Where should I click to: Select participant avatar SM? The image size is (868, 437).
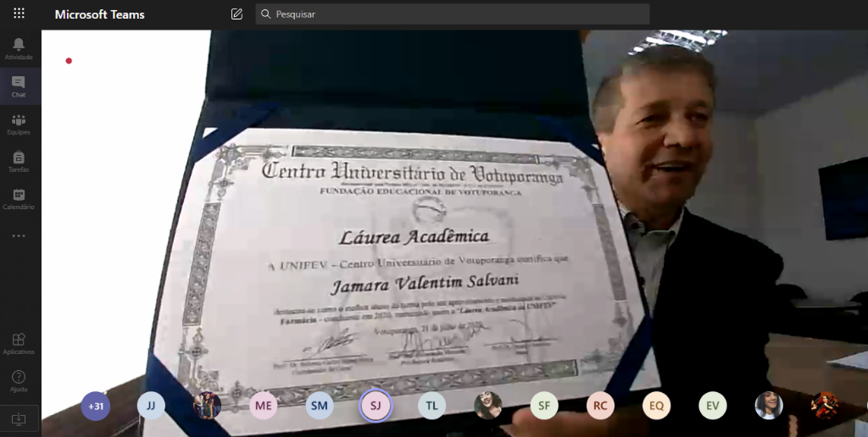[320, 406]
